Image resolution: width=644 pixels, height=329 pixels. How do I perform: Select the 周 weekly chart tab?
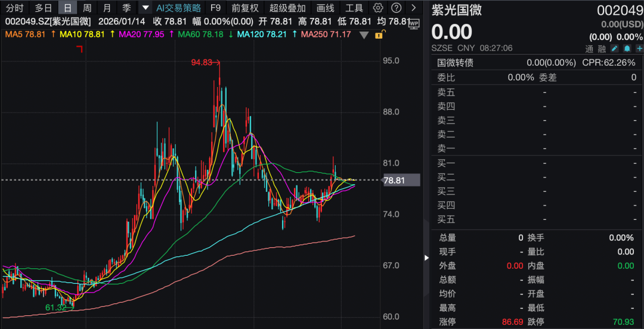coord(87,8)
